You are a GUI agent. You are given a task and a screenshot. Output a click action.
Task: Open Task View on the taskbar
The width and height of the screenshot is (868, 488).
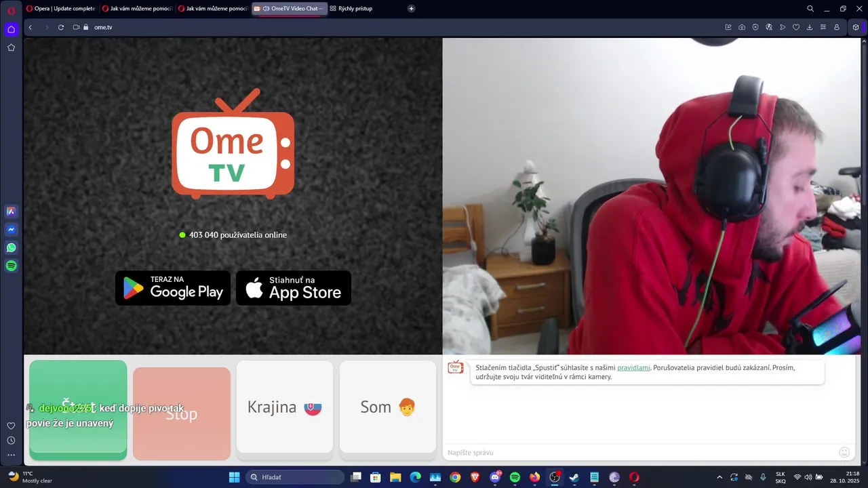[356, 477]
